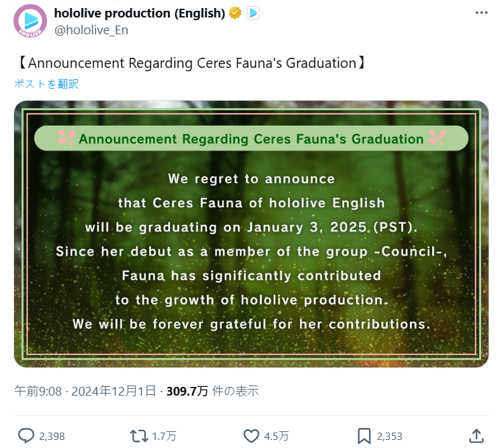Open the @hololive_En handle link
Screen dimensions: 500x448
pyautogui.click(x=91, y=30)
